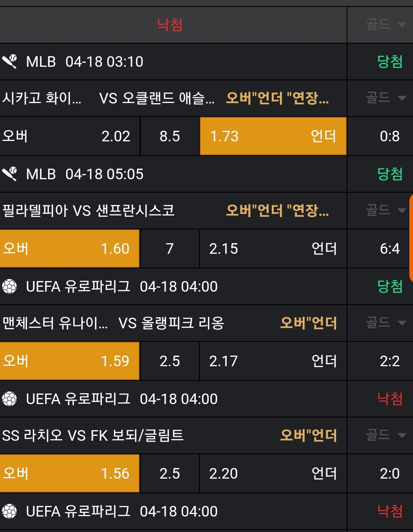Click the baseball icon for MLB 05:05 game
The width and height of the screenshot is (413, 532).
click(x=10, y=174)
